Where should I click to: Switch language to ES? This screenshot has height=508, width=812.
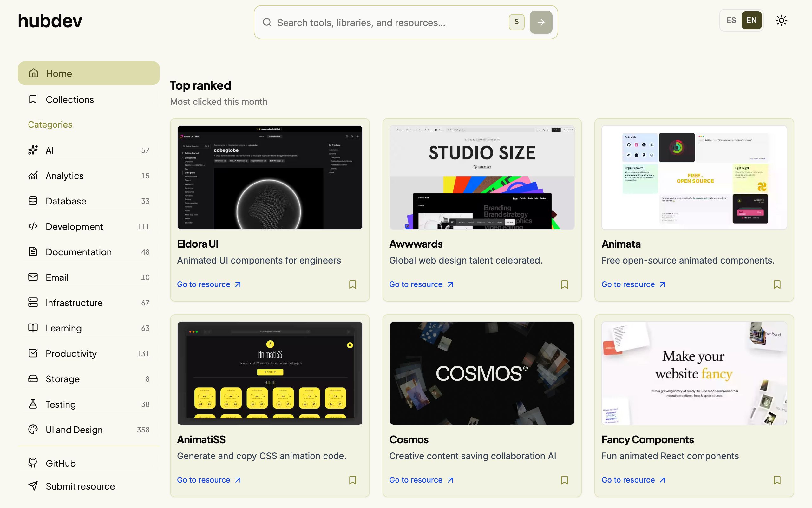(x=731, y=20)
